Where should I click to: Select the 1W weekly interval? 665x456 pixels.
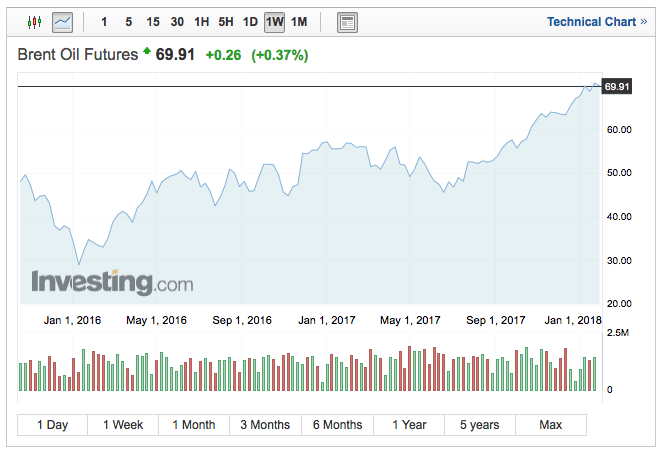[274, 21]
